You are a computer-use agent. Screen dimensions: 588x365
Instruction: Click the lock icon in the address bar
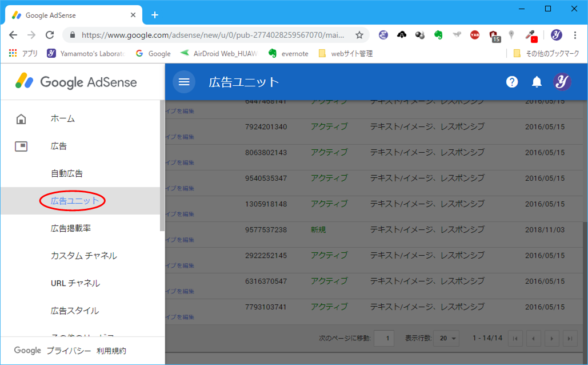tap(73, 35)
